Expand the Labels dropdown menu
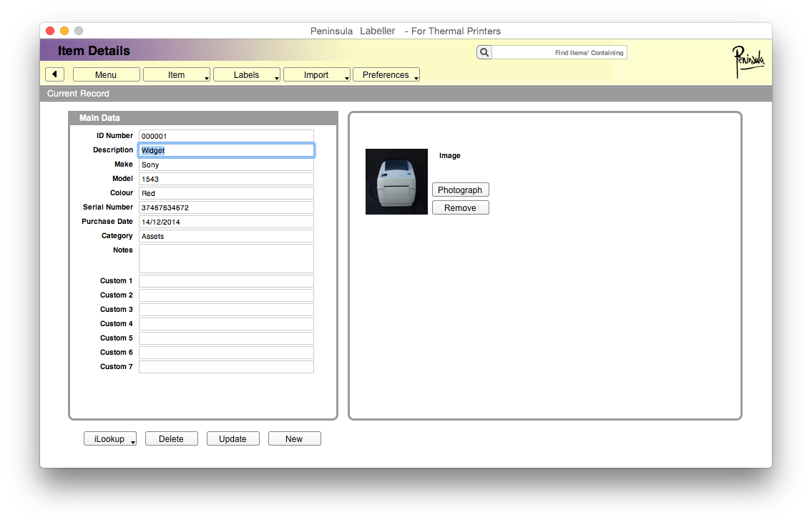The image size is (812, 525). coord(247,74)
